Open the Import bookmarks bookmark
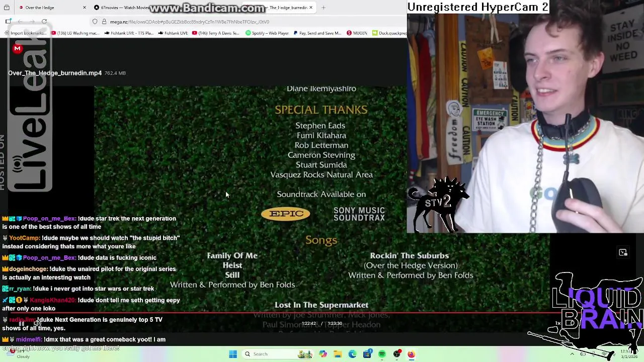Viewport: 644px width, 362px height. 26,33
